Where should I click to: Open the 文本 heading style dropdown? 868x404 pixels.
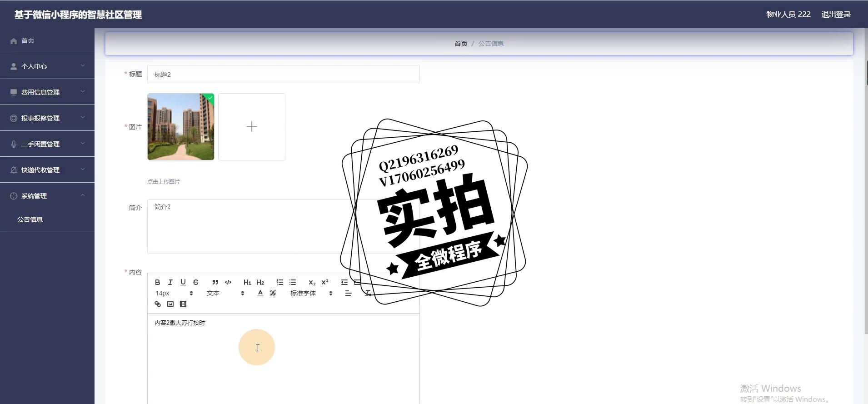coord(225,293)
